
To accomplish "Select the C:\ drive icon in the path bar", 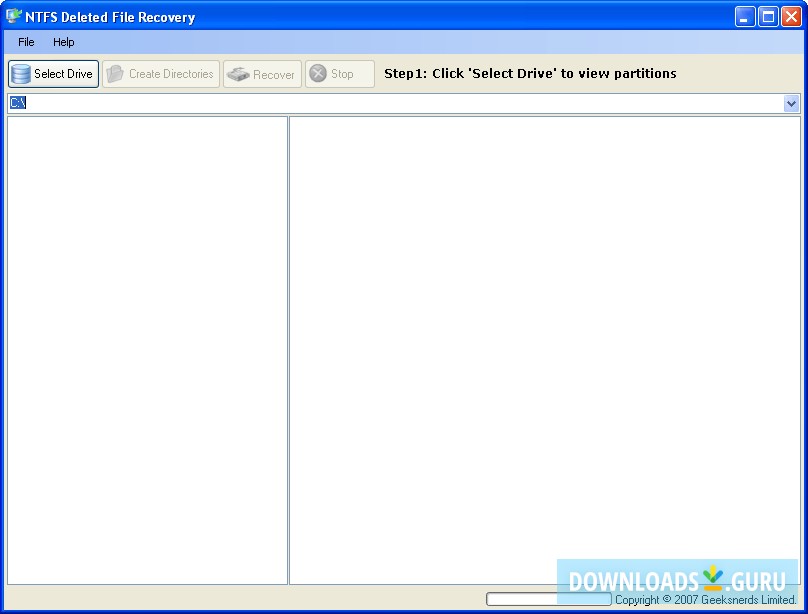I will click(x=17, y=102).
